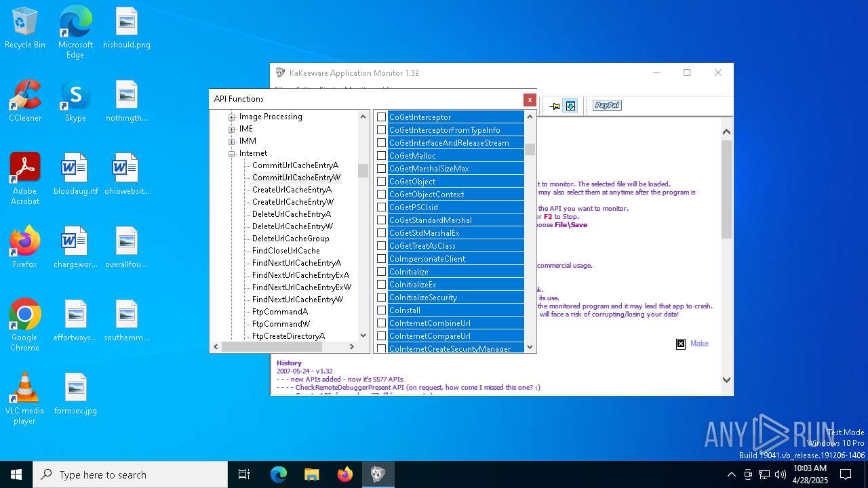Click tree panel scroll-down arrow
The image size is (868, 488).
tap(363, 335)
